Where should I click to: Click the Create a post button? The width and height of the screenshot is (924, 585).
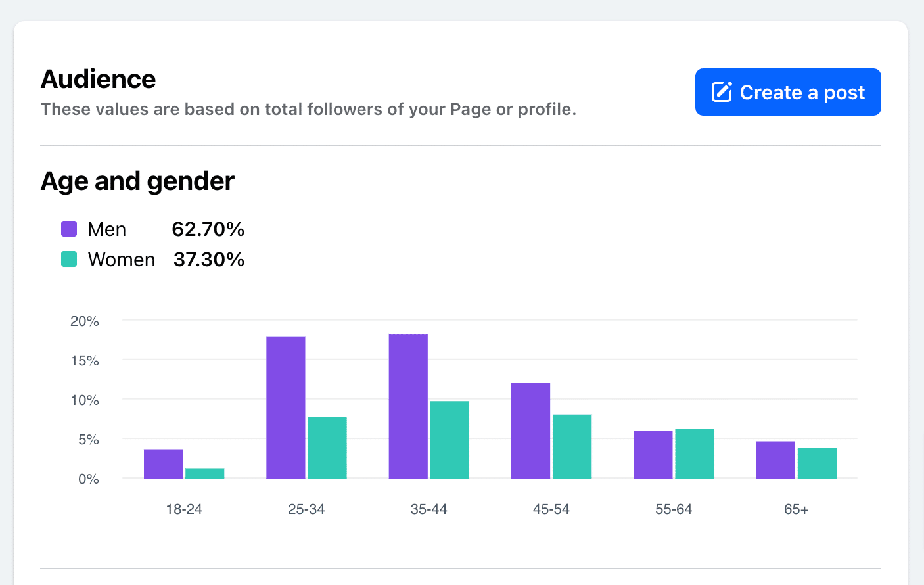point(788,92)
